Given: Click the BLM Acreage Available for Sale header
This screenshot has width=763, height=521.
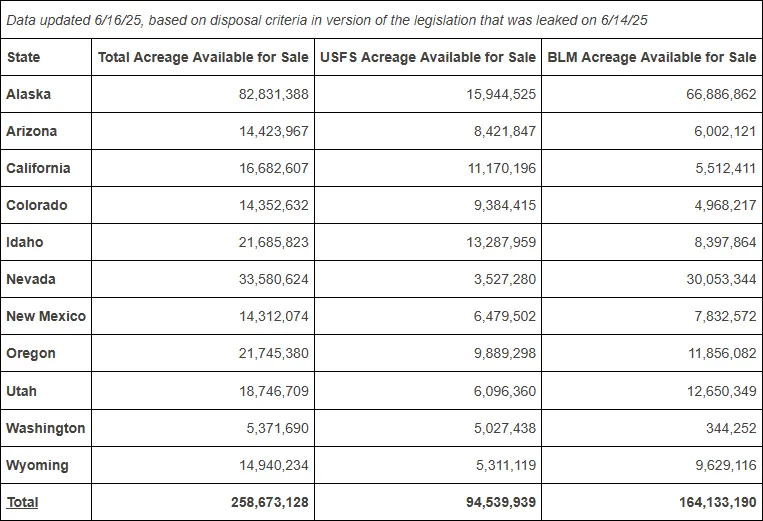Looking at the screenshot, I should 652,57.
